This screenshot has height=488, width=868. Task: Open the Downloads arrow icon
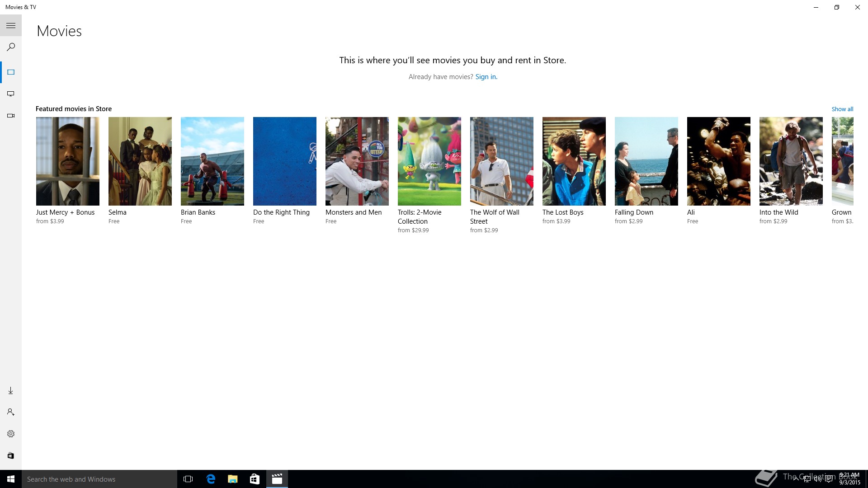[x=11, y=390]
